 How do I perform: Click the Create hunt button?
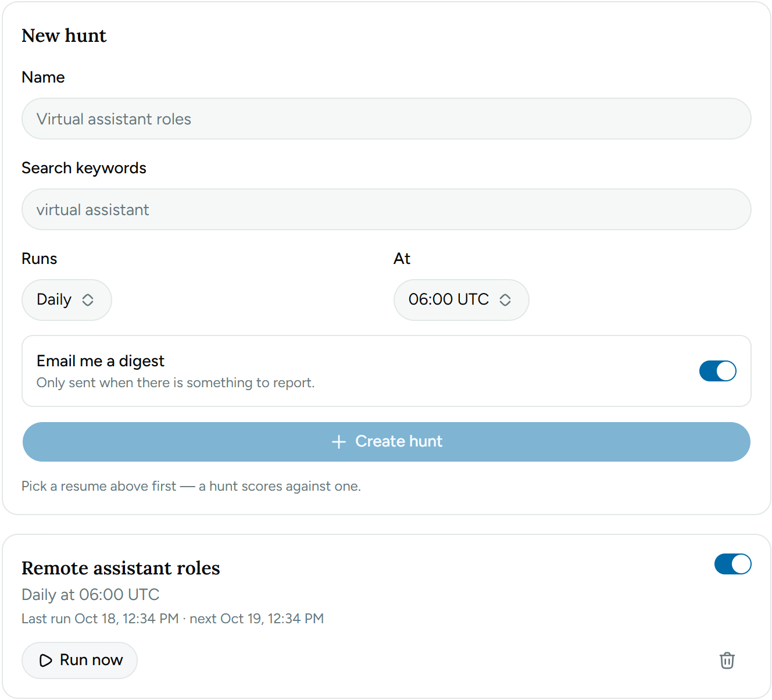[x=386, y=442]
